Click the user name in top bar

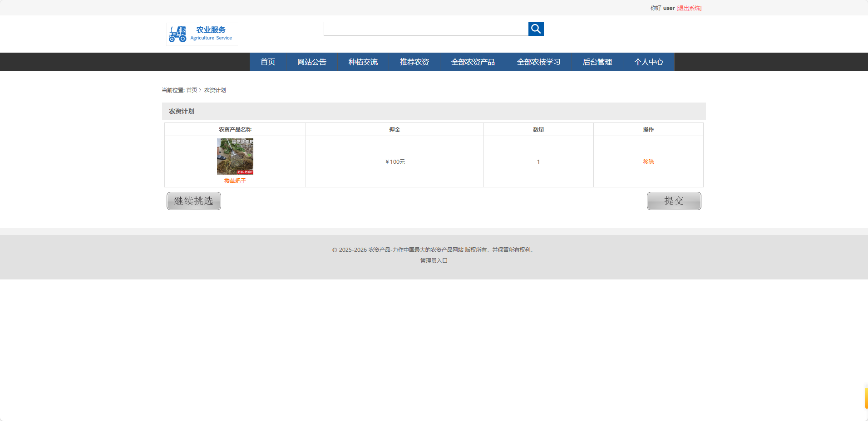[669, 8]
